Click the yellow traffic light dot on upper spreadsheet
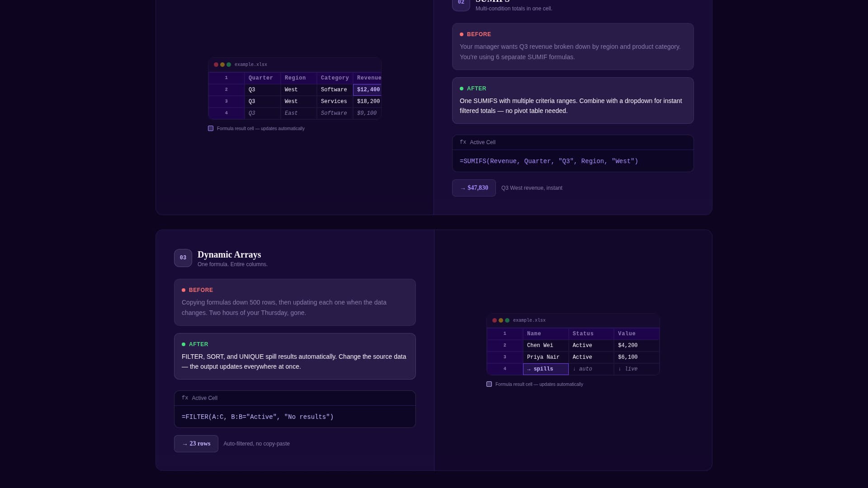Viewport: 868px width, 488px height. pyautogui.click(x=222, y=65)
